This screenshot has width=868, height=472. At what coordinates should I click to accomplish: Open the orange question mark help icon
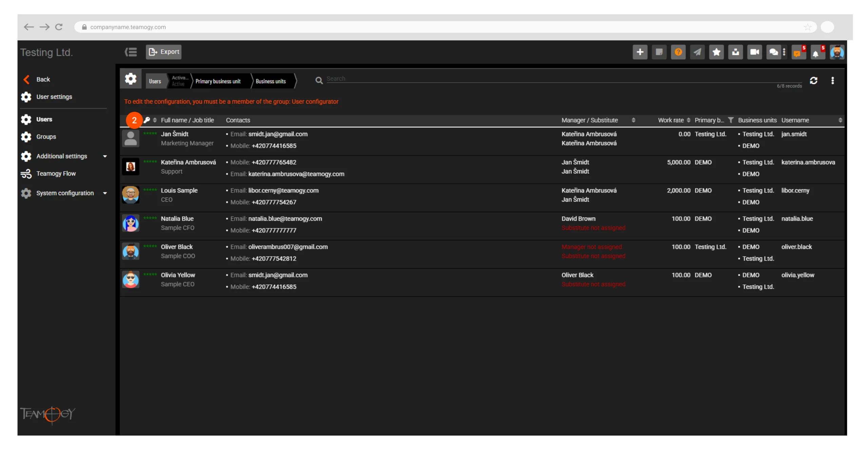(x=678, y=52)
